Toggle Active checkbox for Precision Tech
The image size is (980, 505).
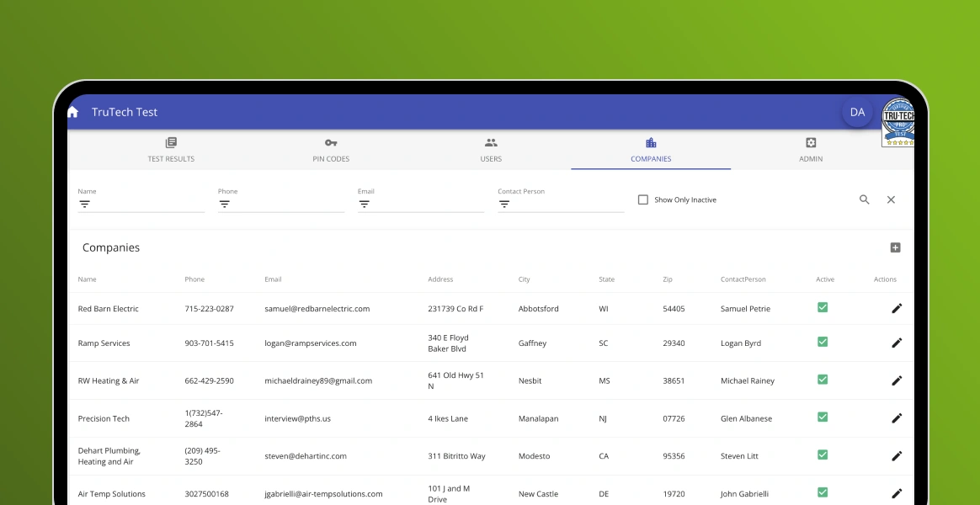click(x=823, y=417)
